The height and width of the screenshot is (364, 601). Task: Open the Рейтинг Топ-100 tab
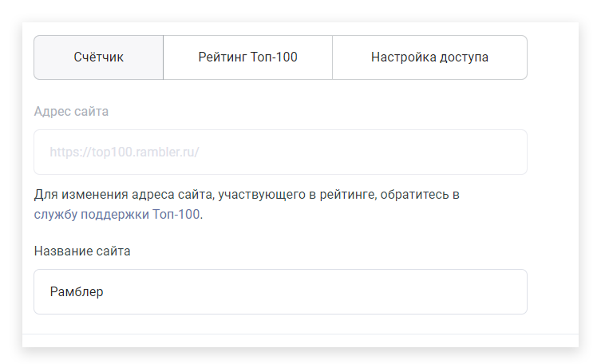(x=247, y=57)
